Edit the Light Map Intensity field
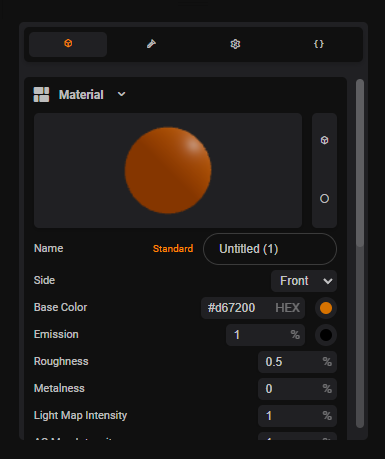 tap(297, 416)
